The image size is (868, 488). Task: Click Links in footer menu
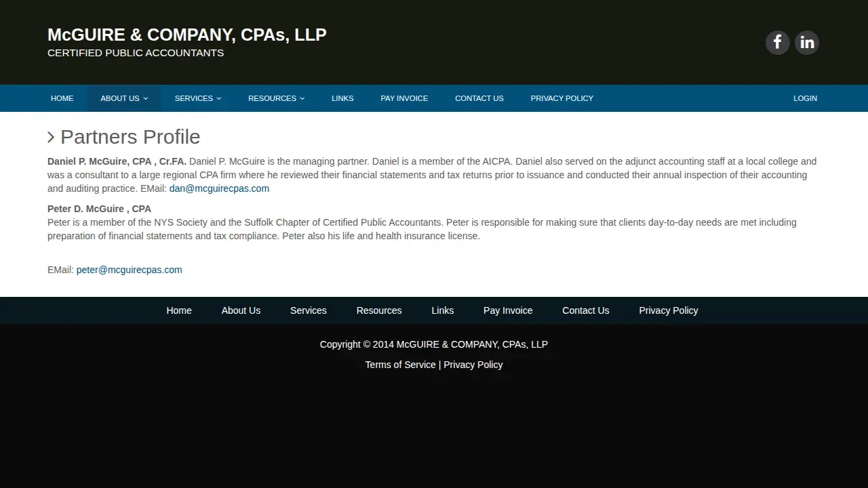443,310
